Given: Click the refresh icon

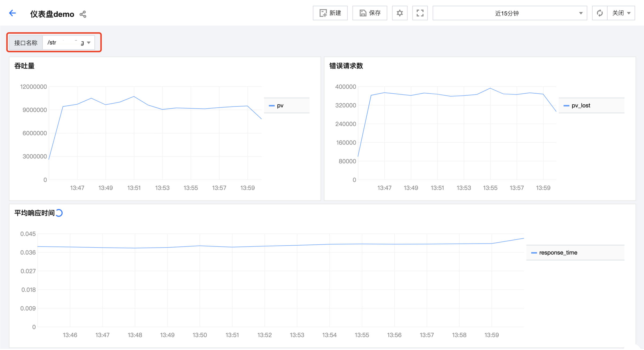Looking at the screenshot, I should click(600, 13).
